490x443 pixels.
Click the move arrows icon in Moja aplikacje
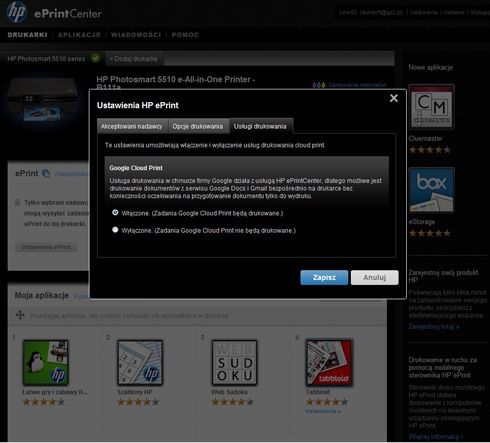[x=20, y=315]
